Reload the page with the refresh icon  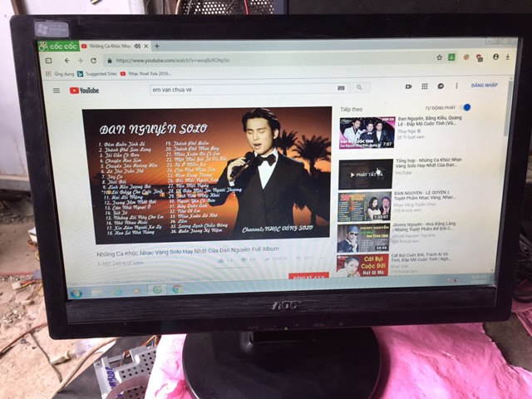tap(93, 61)
